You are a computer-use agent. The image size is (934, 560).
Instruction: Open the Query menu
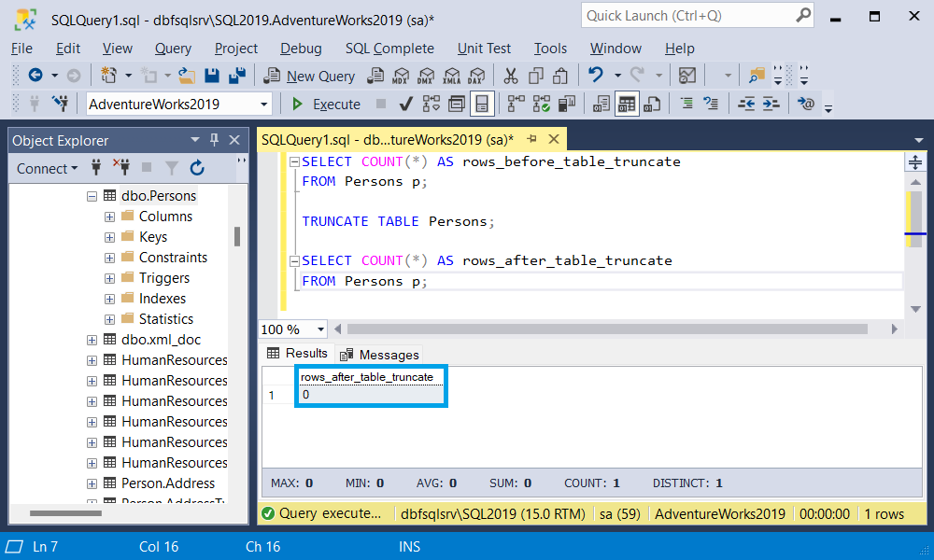(173, 49)
